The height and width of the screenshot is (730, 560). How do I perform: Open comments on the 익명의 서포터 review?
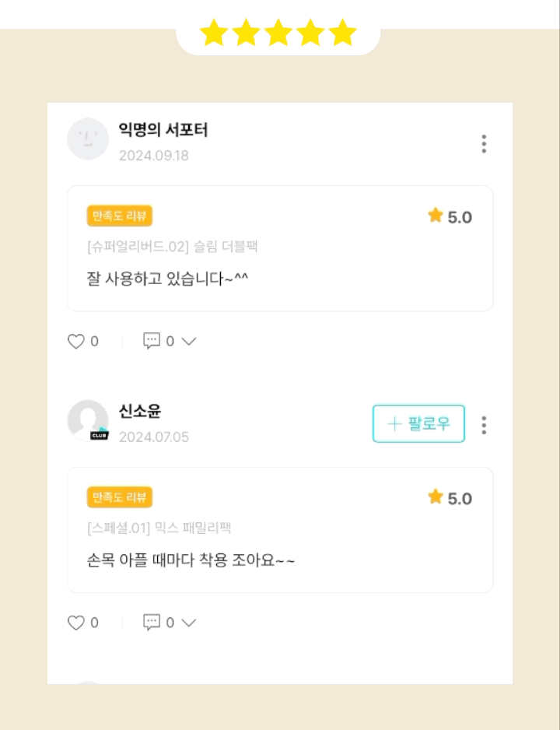pos(152,341)
